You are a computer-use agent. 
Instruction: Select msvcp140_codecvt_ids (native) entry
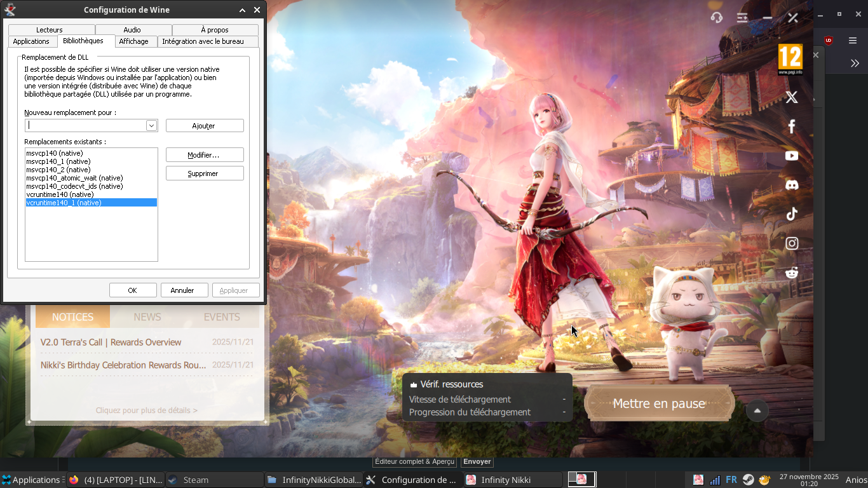[x=91, y=186]
